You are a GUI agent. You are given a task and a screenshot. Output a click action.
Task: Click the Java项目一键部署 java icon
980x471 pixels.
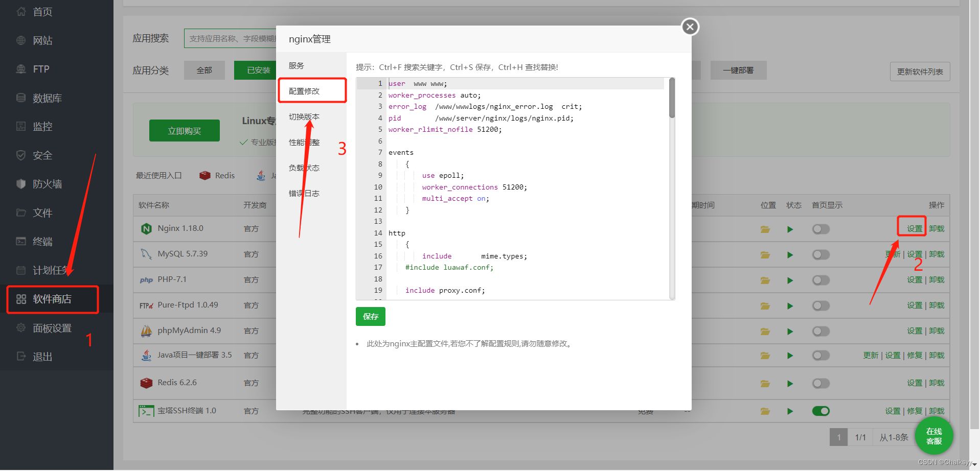point(146,355)
